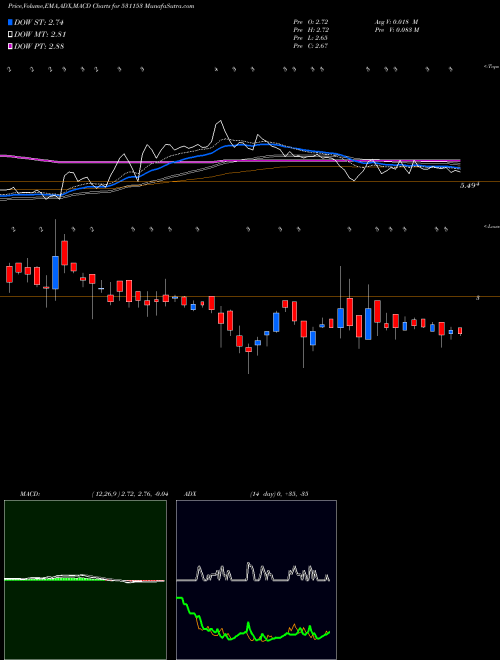Click the lowest red candlestick at the price trough
Viewport: 500px width, 660px height.
point(248,349)
